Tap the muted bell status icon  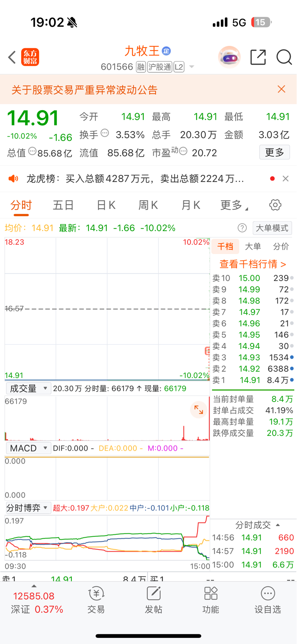tap(72, 22)
